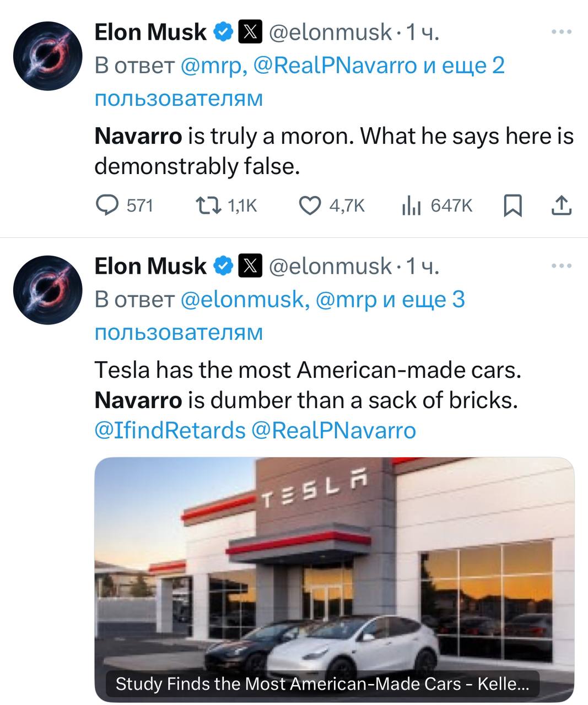
Task: Share the first tweet via share icon
Action: tap(561, 206)
